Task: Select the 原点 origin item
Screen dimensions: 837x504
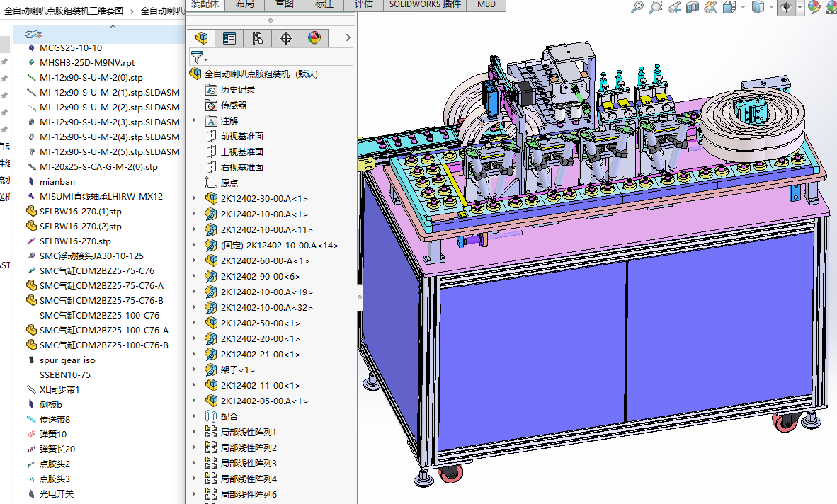Action: point(229,183)
